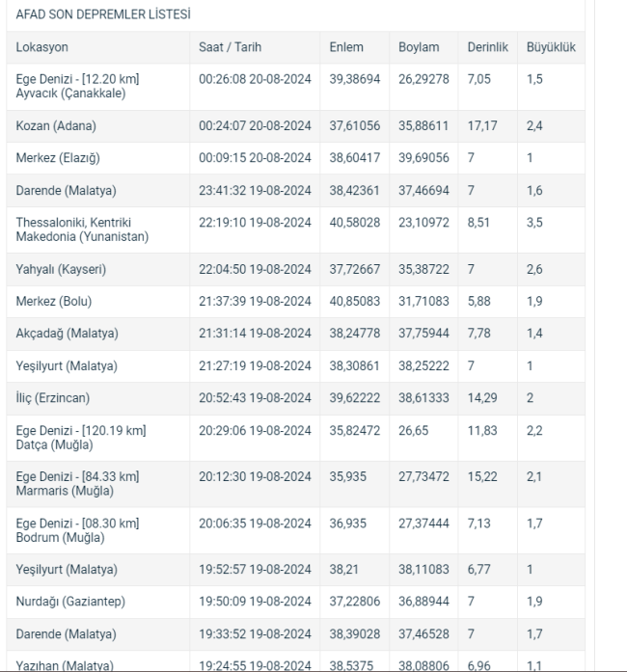
Task: Click the longitude value 23,10972
Action: pyautogui.click(x=423, y=223)
